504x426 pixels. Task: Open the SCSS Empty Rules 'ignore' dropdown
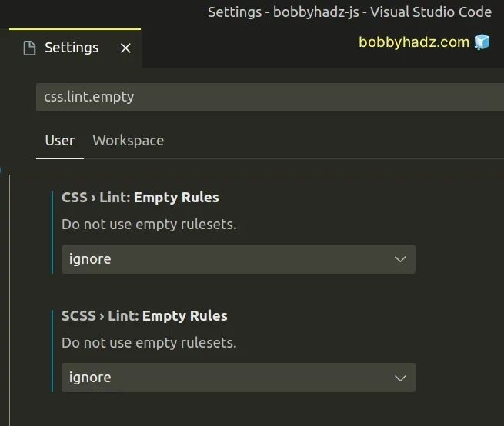(x=231, y=378)
